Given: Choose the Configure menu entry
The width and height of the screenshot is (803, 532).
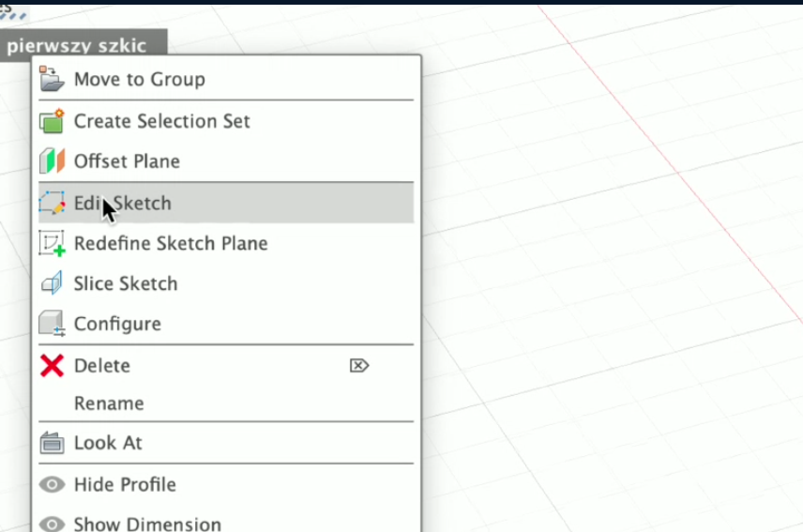Looking at the screenshot, I should point(226,324).
